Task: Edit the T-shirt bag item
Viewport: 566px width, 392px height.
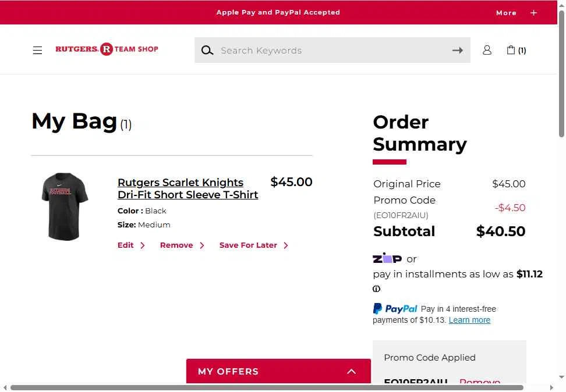Action: point(131,245)
